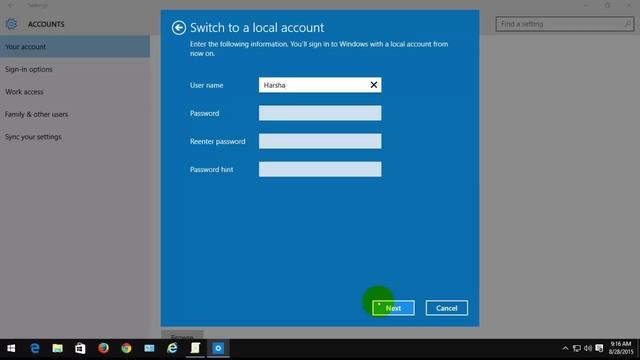This screenshot has height=360, width=640.
Task: Open Sign-in options in sidebar
Action: pyautogui.click(x=75, y=69)
